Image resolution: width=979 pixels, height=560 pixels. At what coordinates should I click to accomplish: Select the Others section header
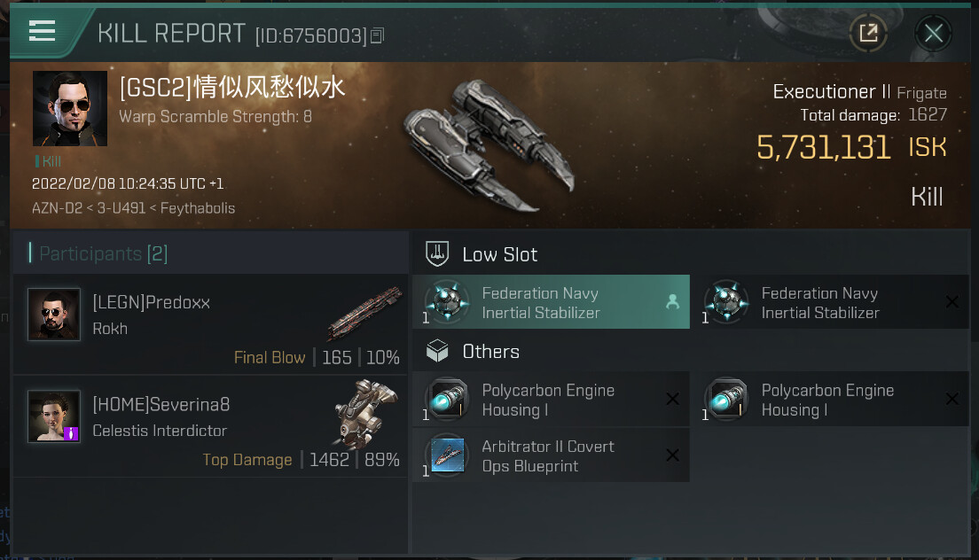490,352
